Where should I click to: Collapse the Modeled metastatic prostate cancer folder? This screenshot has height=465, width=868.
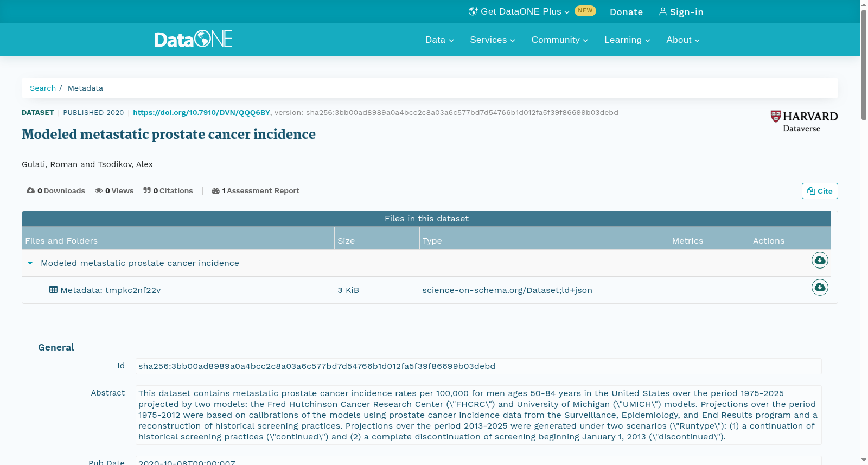(x=30, y=263)
